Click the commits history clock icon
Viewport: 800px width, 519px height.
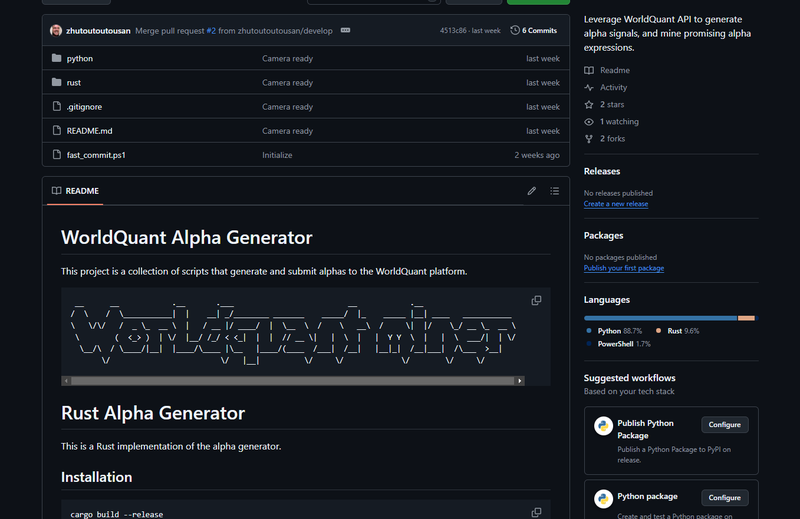[515, 30]
